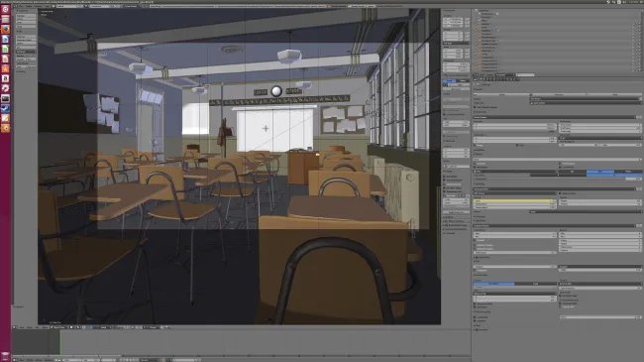This screenshot has width=644, height=362.
Task: Select the white lamp sphere in viewport
Action: 276,91
